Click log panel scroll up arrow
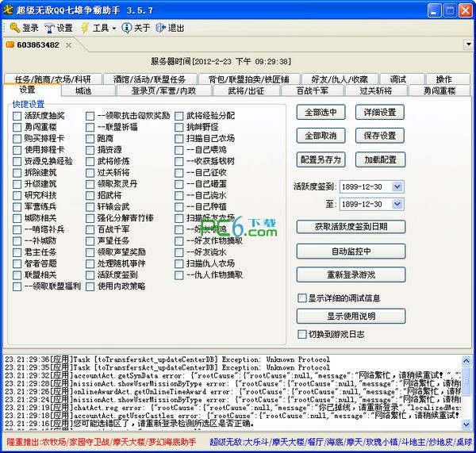Screen dimensions: 476x453 pyautogui.click(x=466, y=360)
